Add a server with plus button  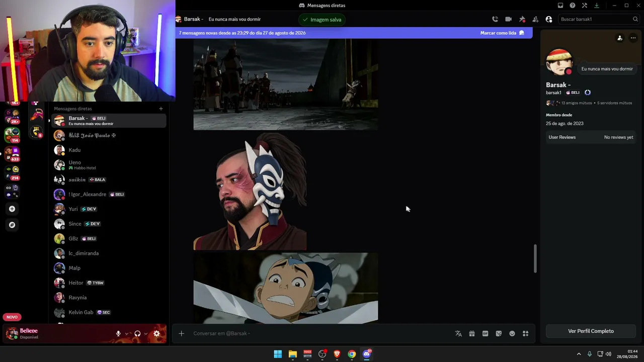point(12,209)
